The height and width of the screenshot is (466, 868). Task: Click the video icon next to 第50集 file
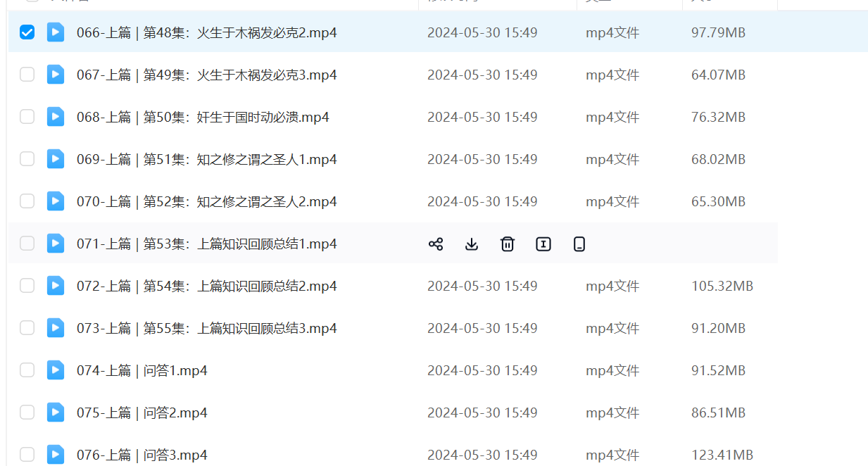[x=56, y=117]
